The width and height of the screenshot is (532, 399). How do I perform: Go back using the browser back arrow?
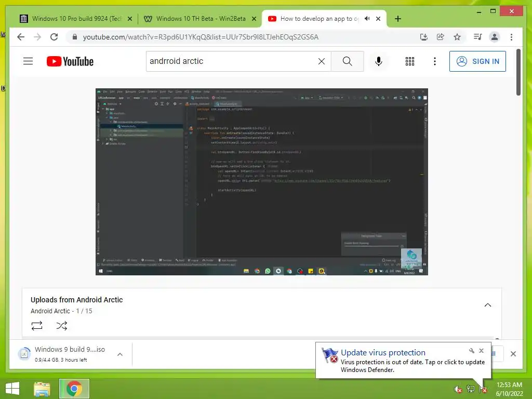coord(21,37)
